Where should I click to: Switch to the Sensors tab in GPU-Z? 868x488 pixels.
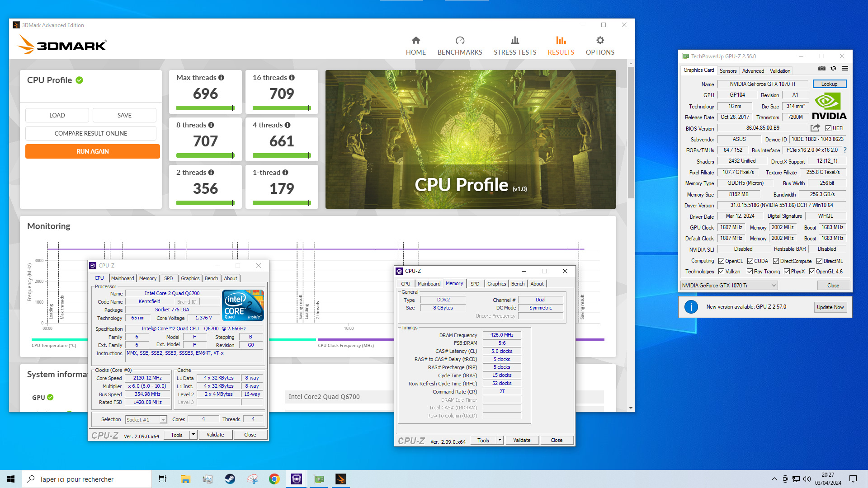(x=728, y=71)
